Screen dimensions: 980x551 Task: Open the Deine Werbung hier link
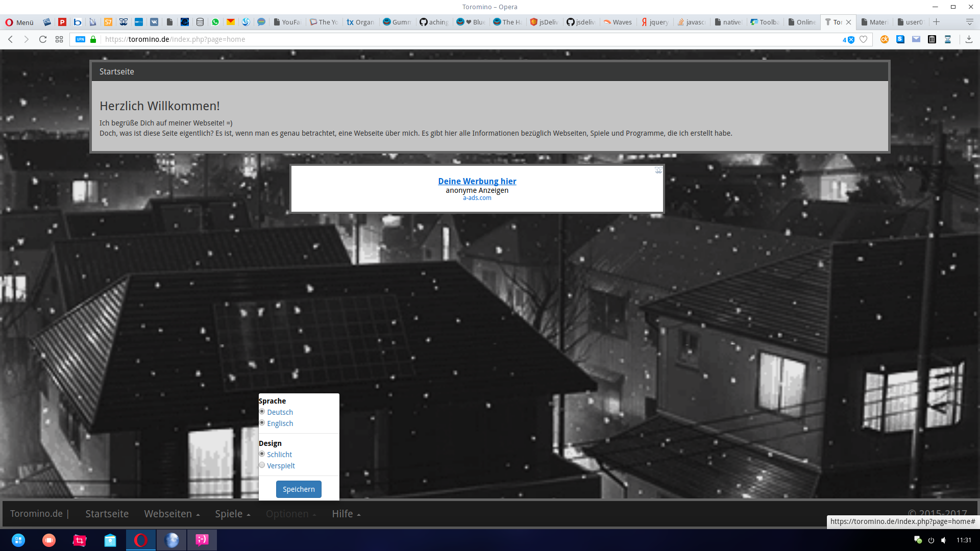point(477,181)
